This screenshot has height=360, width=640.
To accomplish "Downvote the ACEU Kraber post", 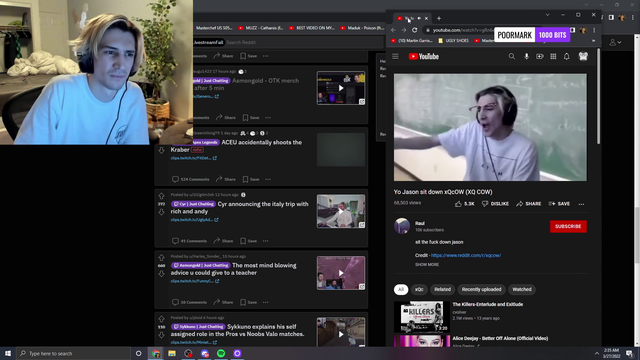I will pyautogui.click(x=161, y=151).
